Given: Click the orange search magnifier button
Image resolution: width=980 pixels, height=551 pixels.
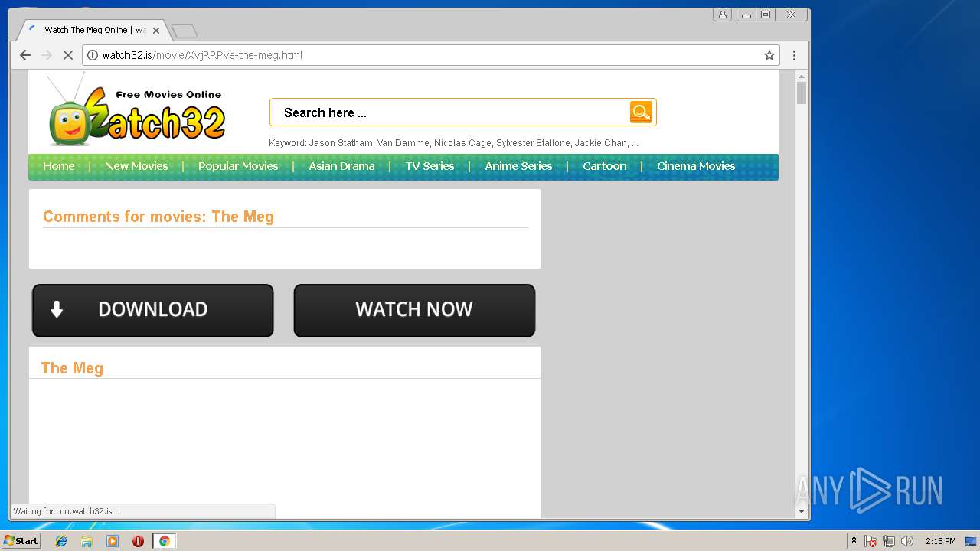Looking at the screenshot, I should pos(641,112).
